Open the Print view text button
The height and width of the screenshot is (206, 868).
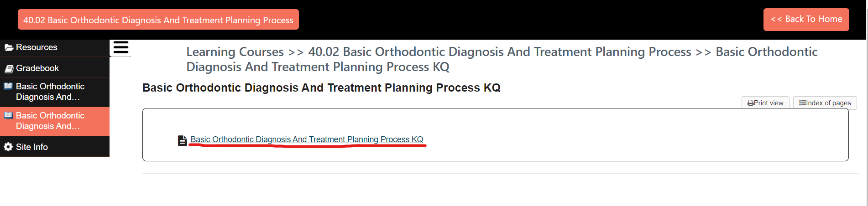coord(769,103)
